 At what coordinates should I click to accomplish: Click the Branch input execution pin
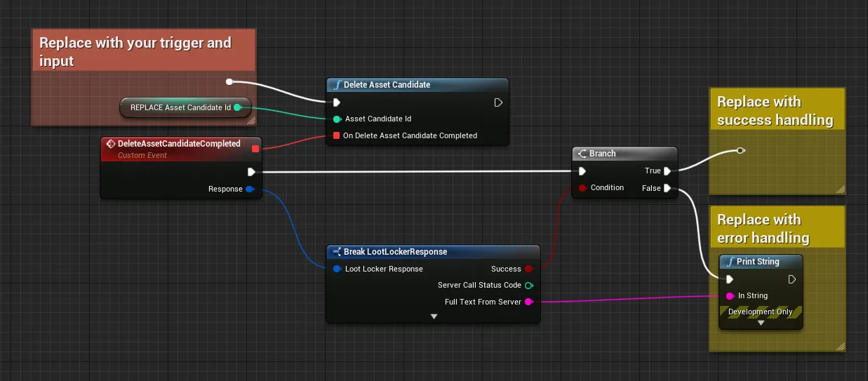tap(582, 171)
